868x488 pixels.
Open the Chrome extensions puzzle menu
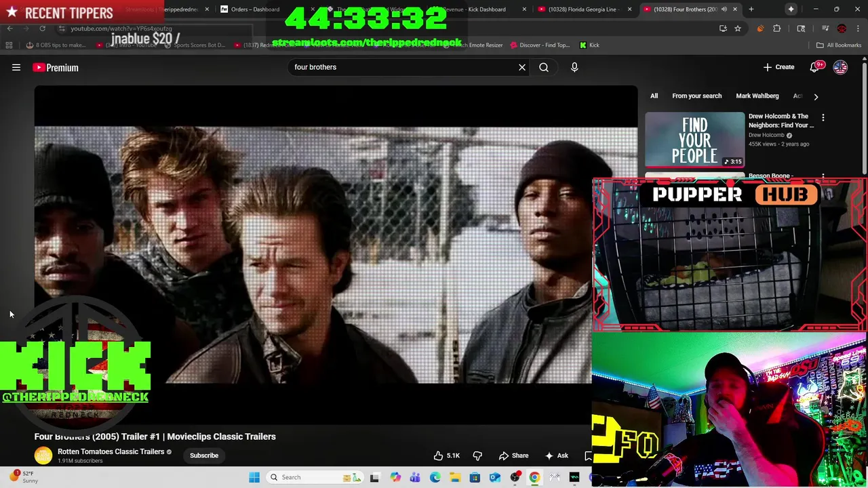(x=777, y=28)
